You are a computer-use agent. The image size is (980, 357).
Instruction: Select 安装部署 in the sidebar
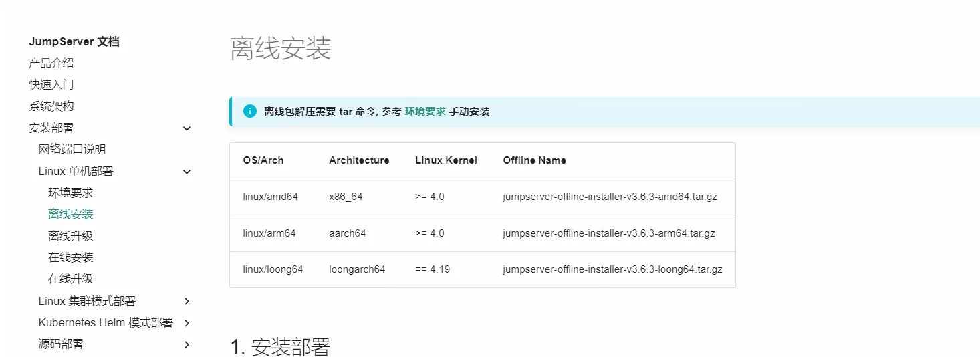click(51, 128)
